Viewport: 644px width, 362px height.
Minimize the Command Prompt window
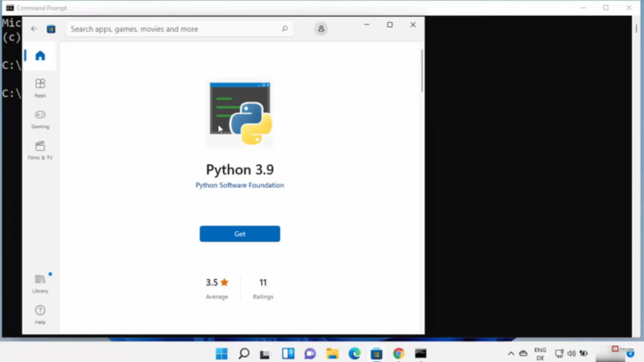583,8
